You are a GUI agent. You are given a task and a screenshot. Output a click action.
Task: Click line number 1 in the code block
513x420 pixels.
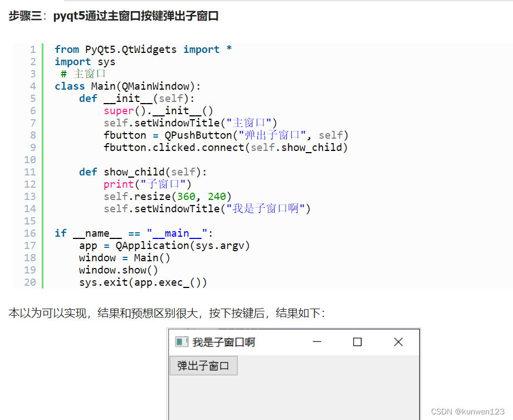[x=34, y=49]
